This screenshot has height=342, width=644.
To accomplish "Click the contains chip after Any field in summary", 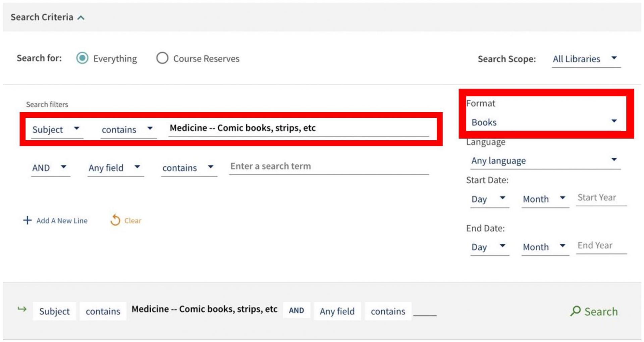I will tap(388, 311).
